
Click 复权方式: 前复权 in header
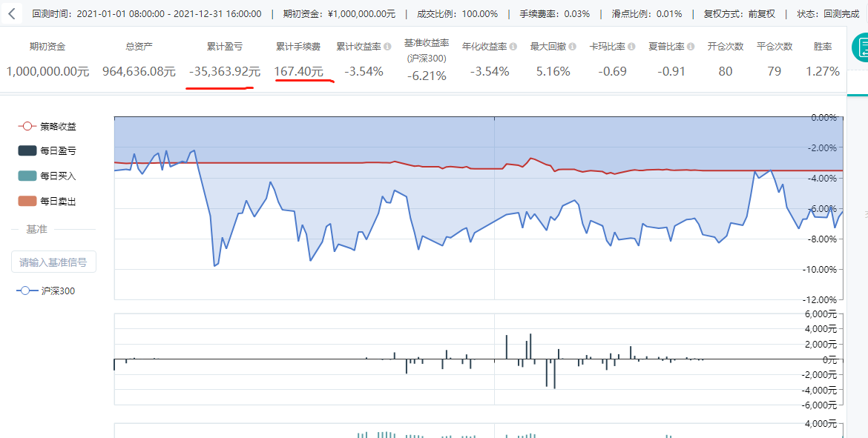click(740, 14)
